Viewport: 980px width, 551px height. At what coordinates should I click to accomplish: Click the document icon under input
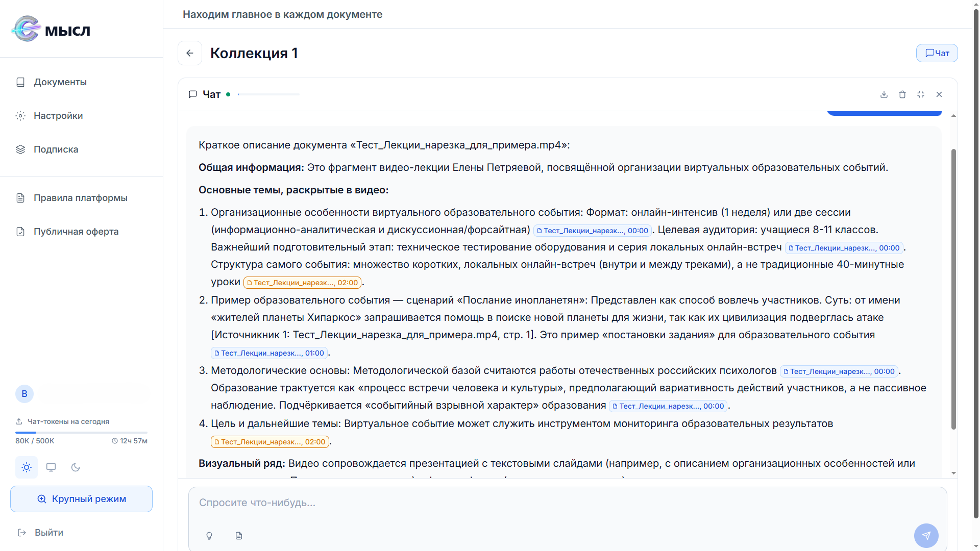coord(239,536)
